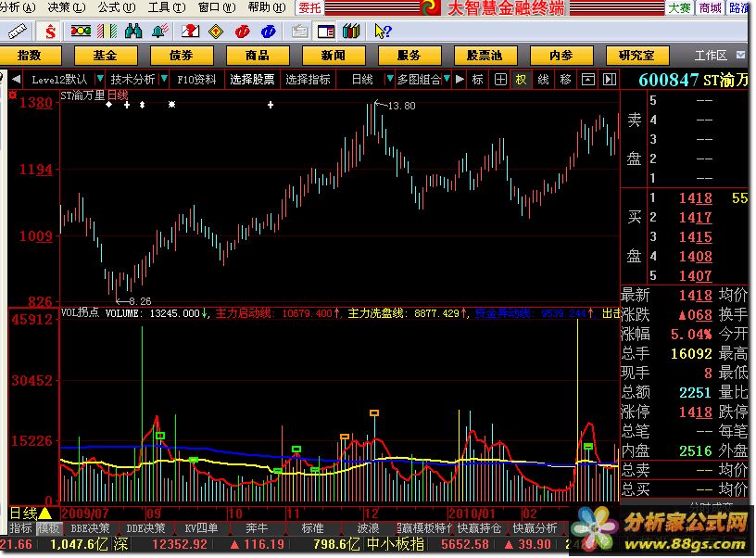This screenshot has width=756, height=558.
Task: Open the 日线 period dropdown arrow
Action: (x=389, y=79)
